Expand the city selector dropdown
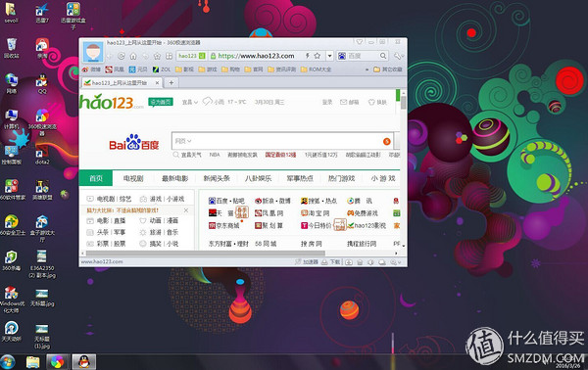 point(190,102)
